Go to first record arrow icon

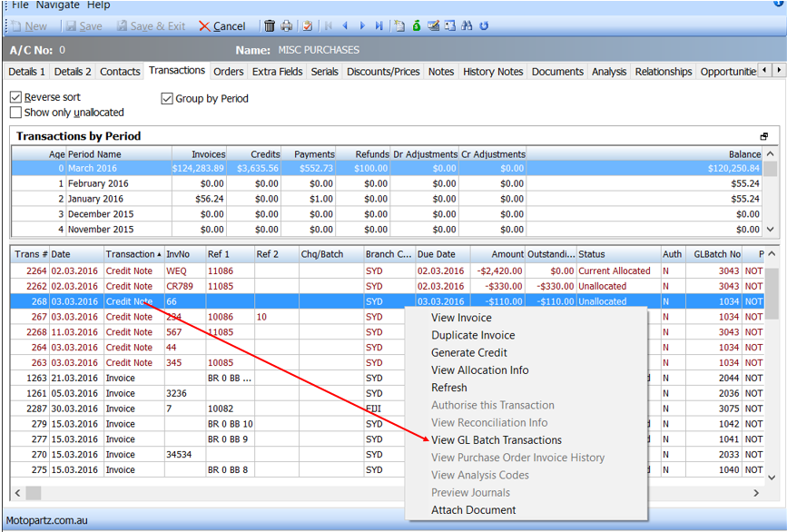tap(329, 25)
